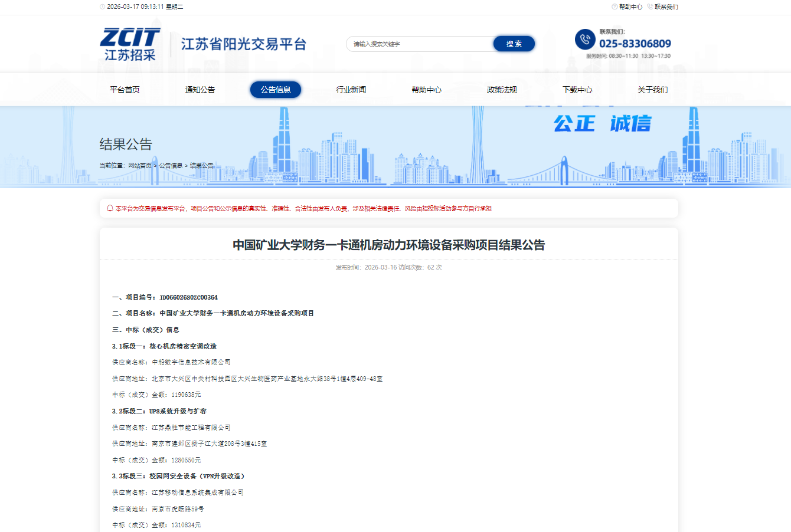Click 网站首页 in the breadcrumb

pos(140,166)
